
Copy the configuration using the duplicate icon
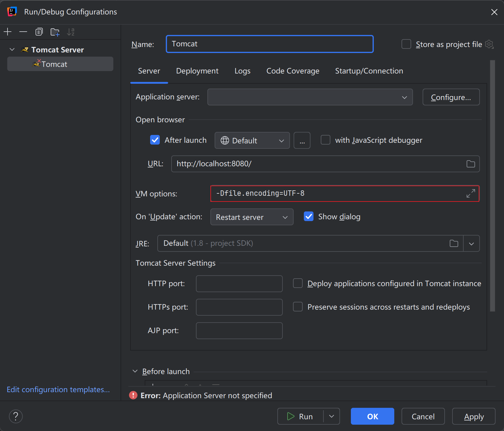point(39,32)
